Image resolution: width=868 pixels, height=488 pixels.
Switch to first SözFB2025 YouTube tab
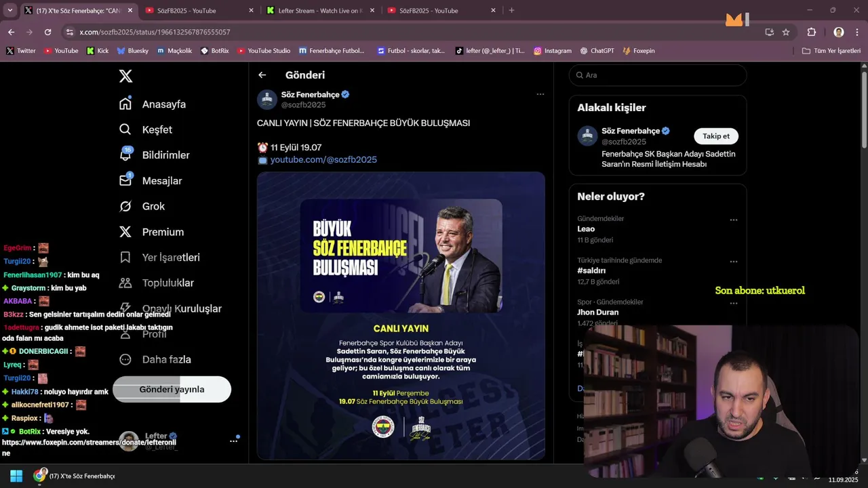199,10
